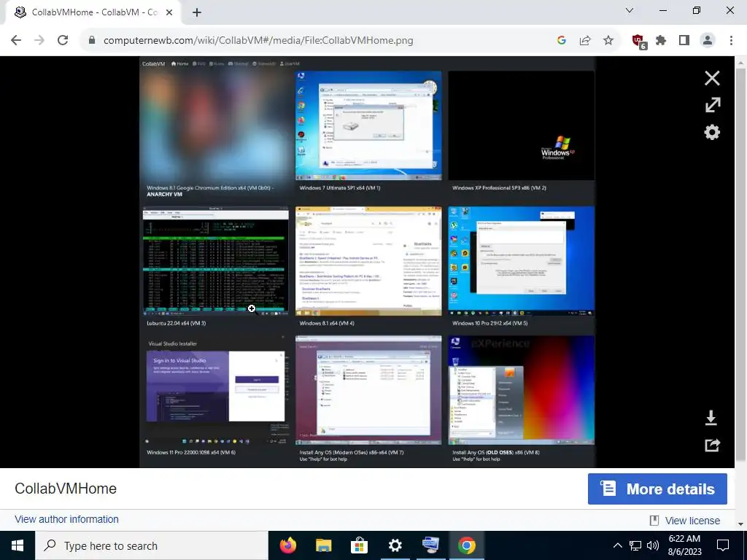This screenshot has height=560, width=747.
Task: Open the image fullscreen with the expand arrow icon
Action: 712,105
